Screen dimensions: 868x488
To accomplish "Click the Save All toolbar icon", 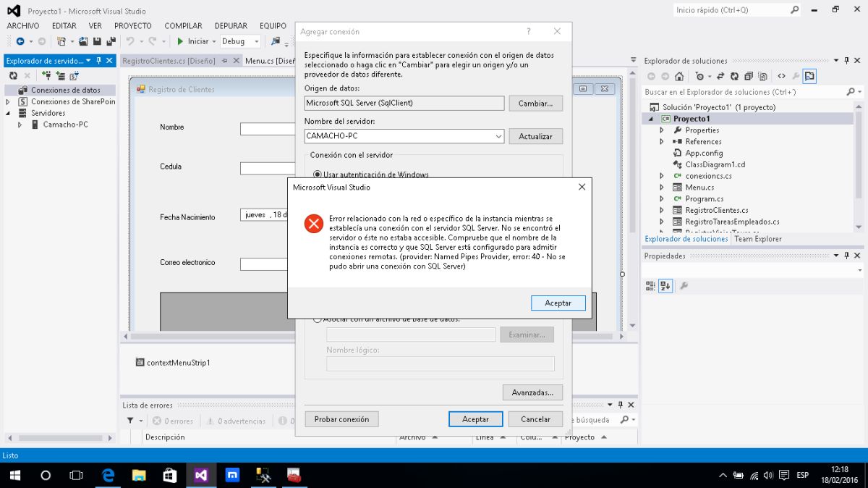I will coord(111,41).
